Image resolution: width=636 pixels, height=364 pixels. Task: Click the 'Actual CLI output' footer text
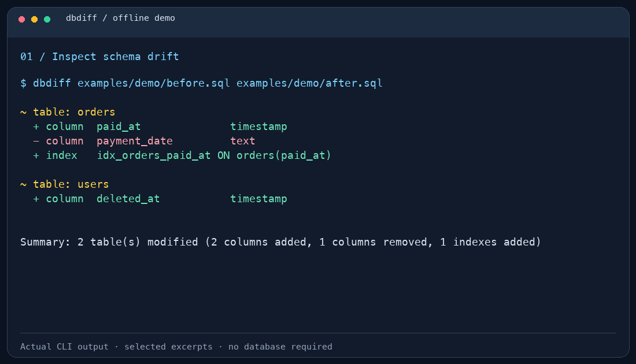click(x=65, y=347)
